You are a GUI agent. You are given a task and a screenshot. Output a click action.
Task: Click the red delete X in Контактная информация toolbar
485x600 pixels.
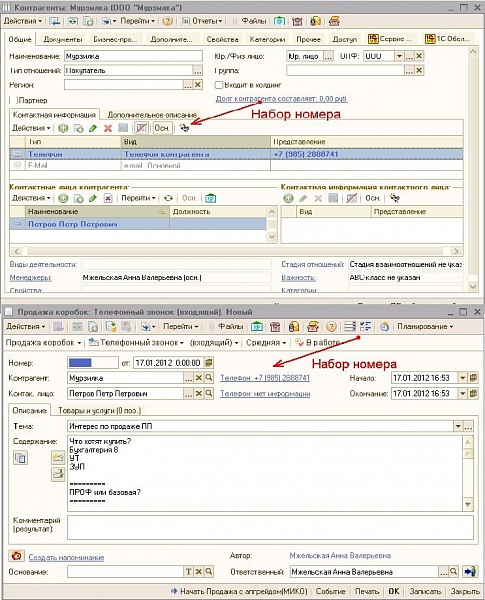pos(108,128)
